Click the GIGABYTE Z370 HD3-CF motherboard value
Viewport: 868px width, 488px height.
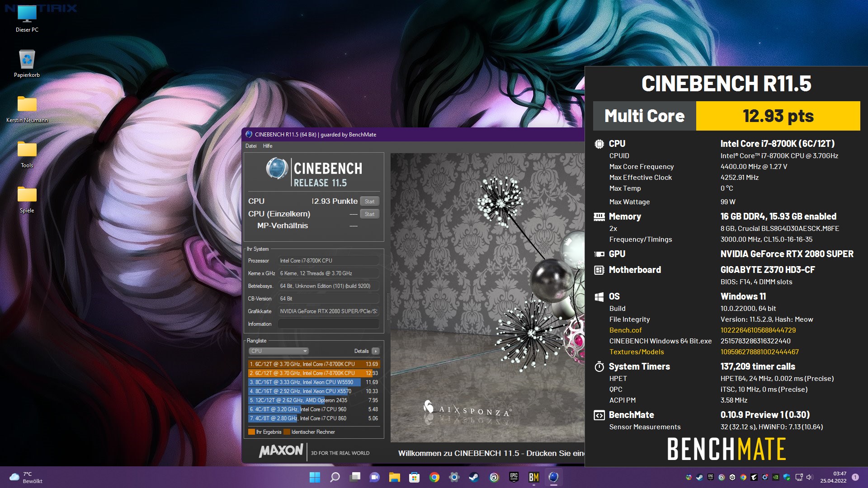point(768,270)
